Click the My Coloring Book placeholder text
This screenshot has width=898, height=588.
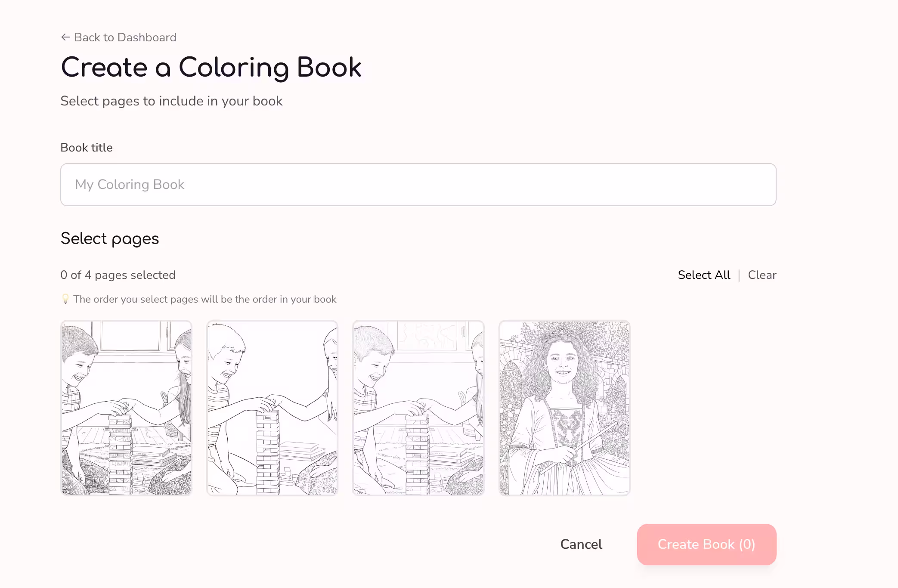(x=130, y=185)
